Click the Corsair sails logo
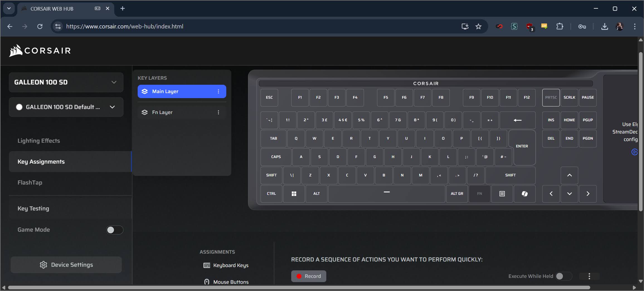The image size is (644, 291). click(16, 50)
